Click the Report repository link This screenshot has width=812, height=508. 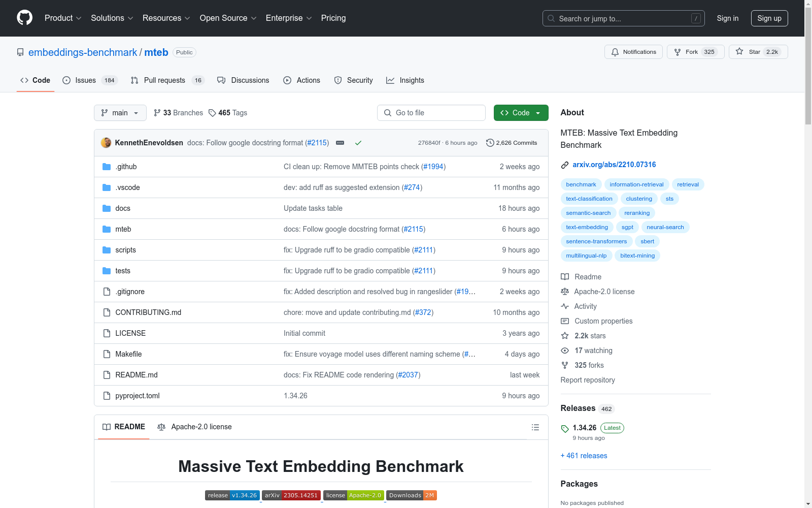tap(588, 380)
